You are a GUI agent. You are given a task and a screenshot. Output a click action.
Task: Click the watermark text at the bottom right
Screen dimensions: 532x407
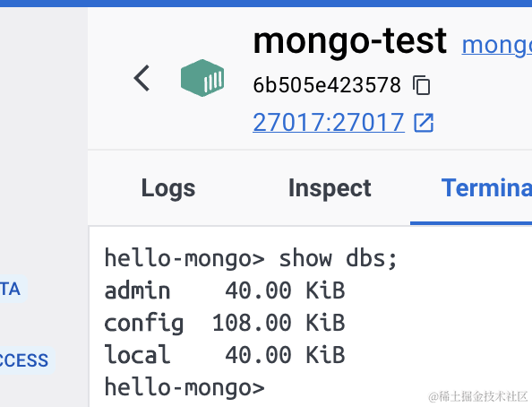[x=478, y=396]
